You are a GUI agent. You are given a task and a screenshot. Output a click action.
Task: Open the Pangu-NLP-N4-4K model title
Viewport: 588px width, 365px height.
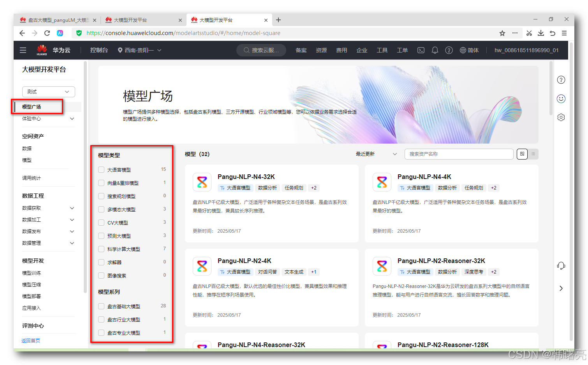424,177
